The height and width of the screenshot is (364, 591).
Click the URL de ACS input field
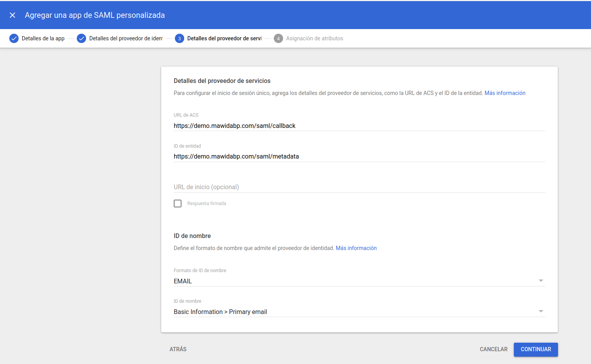click(359, 126)
